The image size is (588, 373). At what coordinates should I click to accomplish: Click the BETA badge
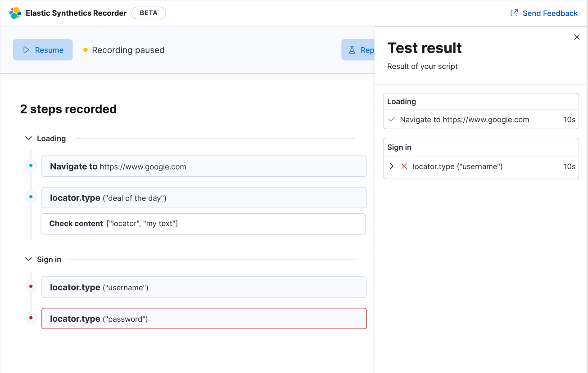click(x=149, y=13)
